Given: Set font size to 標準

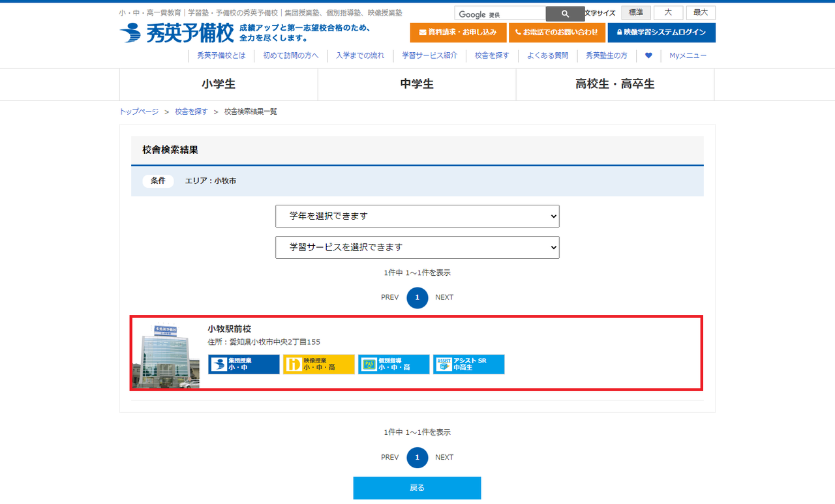Looking at the screenshot, I should (x=636, y=13).
